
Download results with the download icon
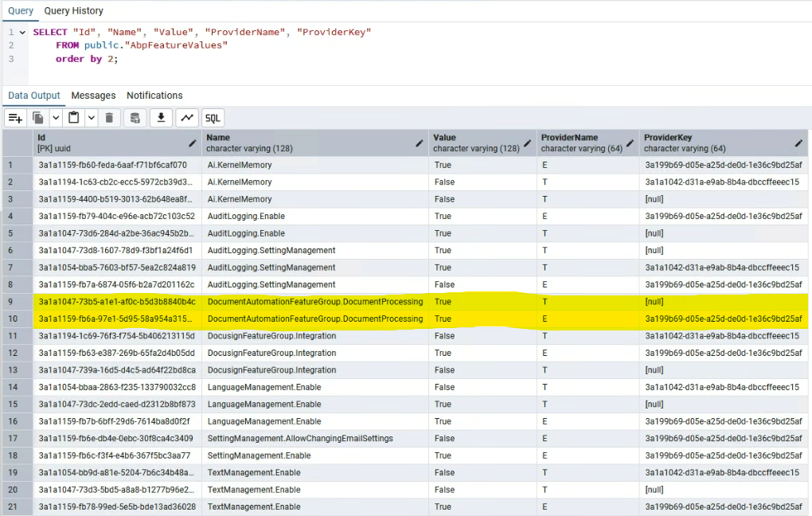tap(161, 118)
